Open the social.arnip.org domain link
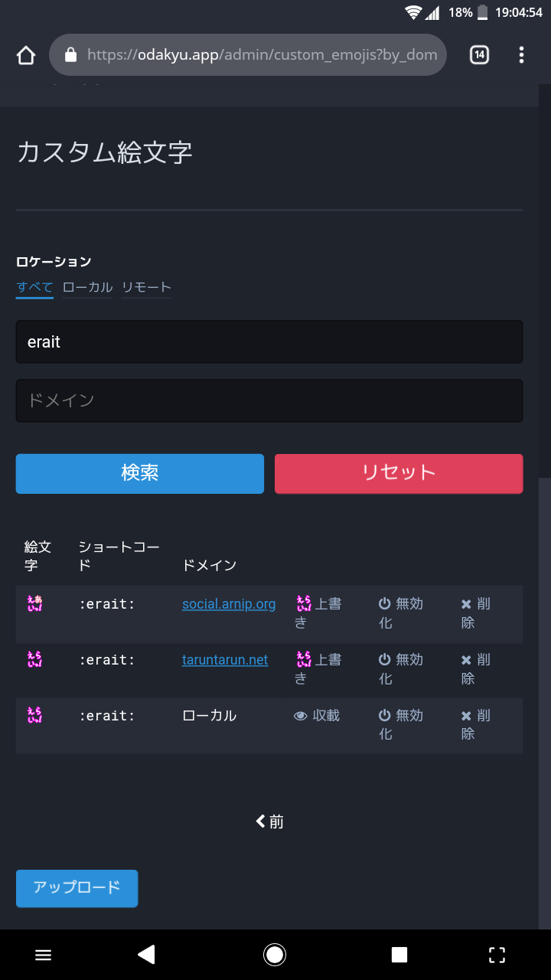Image resolution: width=551 pixels, height=980 pixels. pyautogui.click(x=229, y=604)
